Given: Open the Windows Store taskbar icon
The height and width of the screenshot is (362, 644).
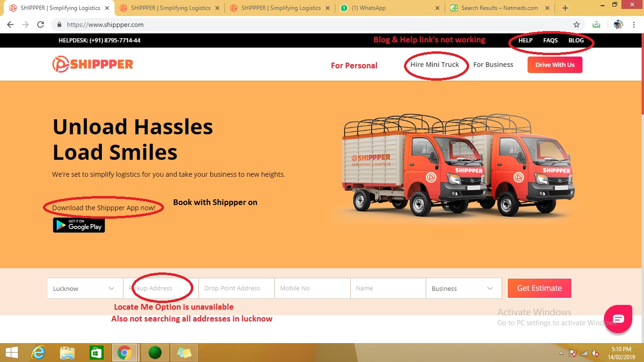Looking at the screenshot, I should pyautogui.click(x=96, y=352).
